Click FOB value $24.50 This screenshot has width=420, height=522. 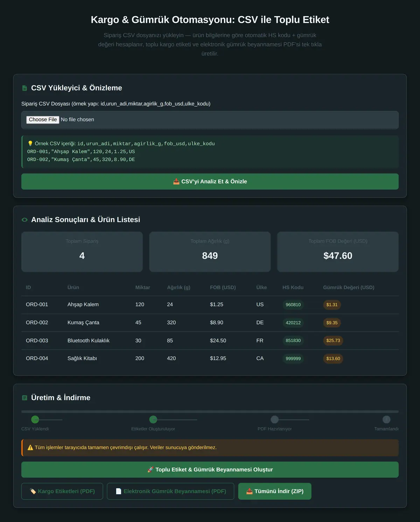tap(218, 341)
